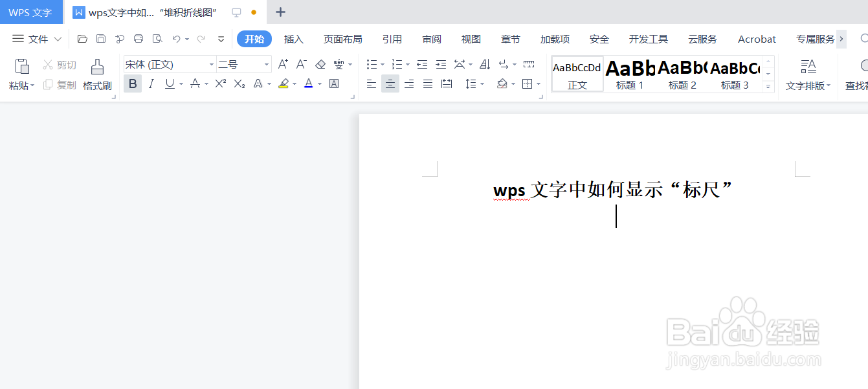Toggle underline on selected text

(x=170, y=83)
